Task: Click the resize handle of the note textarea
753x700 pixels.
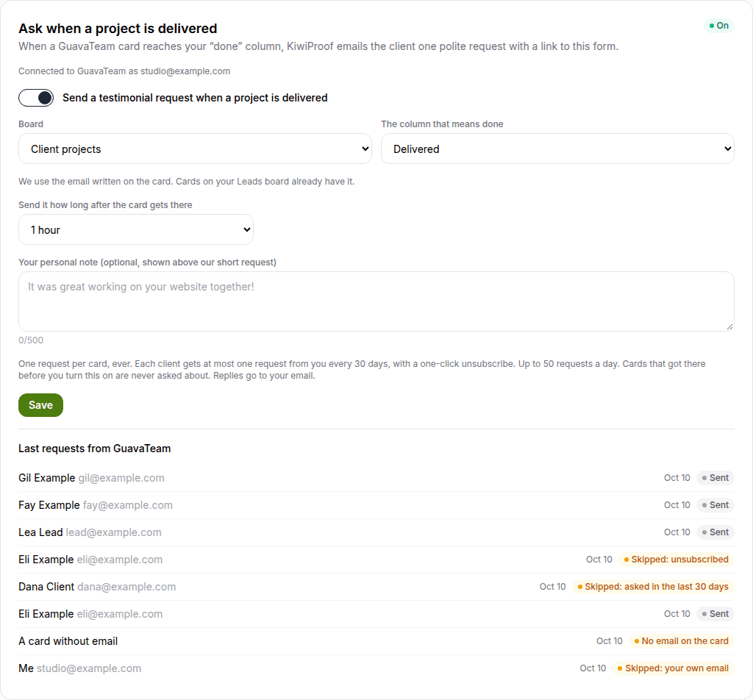Action: [729, 326]
